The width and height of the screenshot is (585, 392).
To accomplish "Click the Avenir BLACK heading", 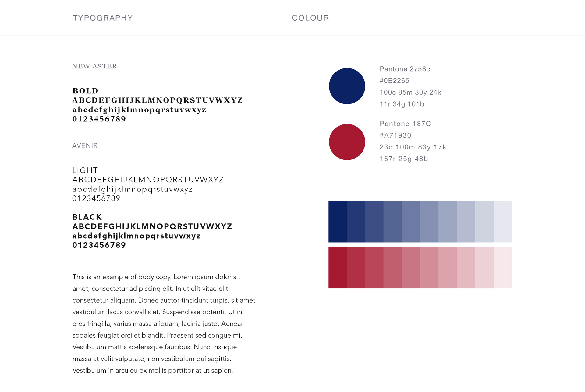I will click(87, 217).
